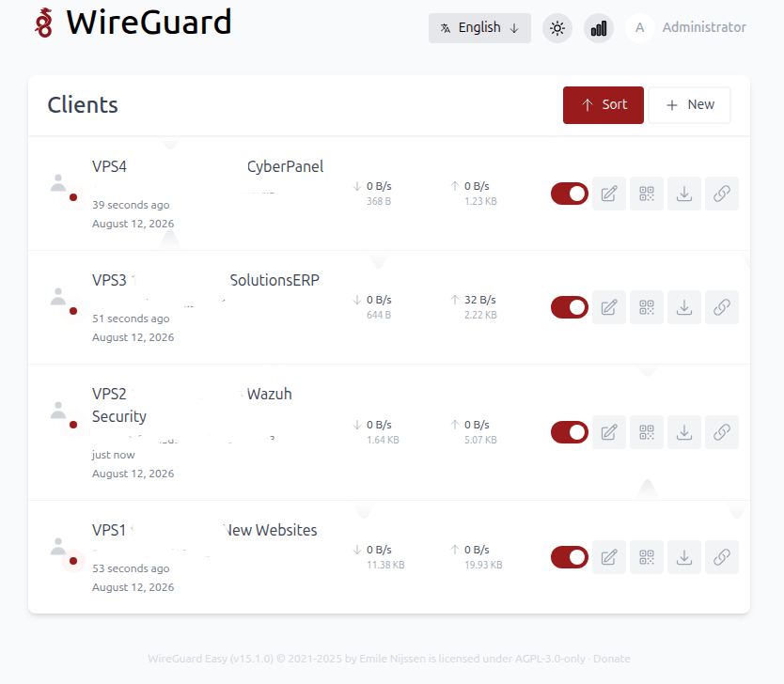Image resolution: width=784 pixels, height=684 pixels.
Task: Generate one-time link for VPS1
Action: pyautogui.click(x=722, y=557)
